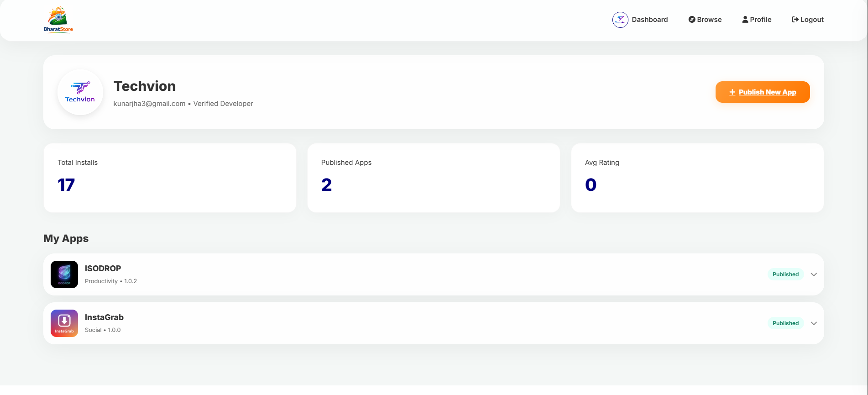Click the InstaGrab Published status badge

pyautogui.click(x=785, y=323)
